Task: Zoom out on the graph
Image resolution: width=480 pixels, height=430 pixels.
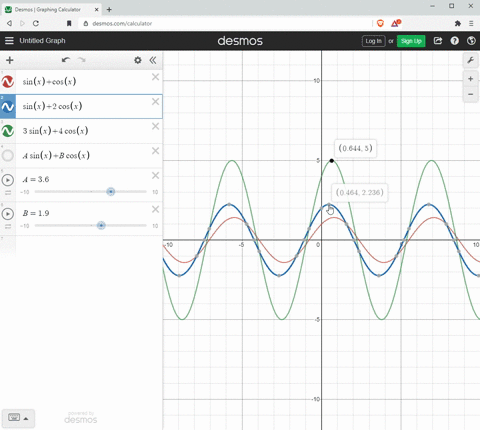Action: (x=470, y=94)
